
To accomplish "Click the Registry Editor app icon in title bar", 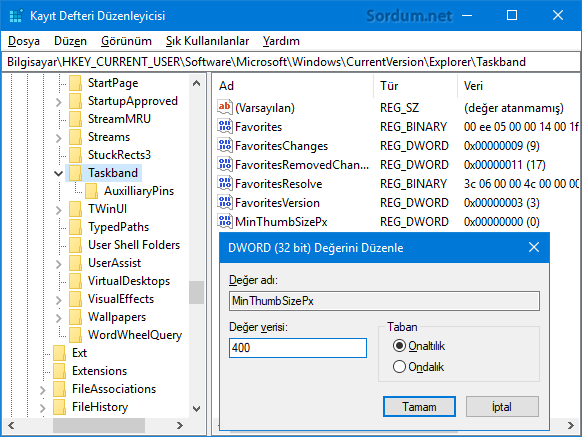I will pyautogui.click(x=16, y=16).
